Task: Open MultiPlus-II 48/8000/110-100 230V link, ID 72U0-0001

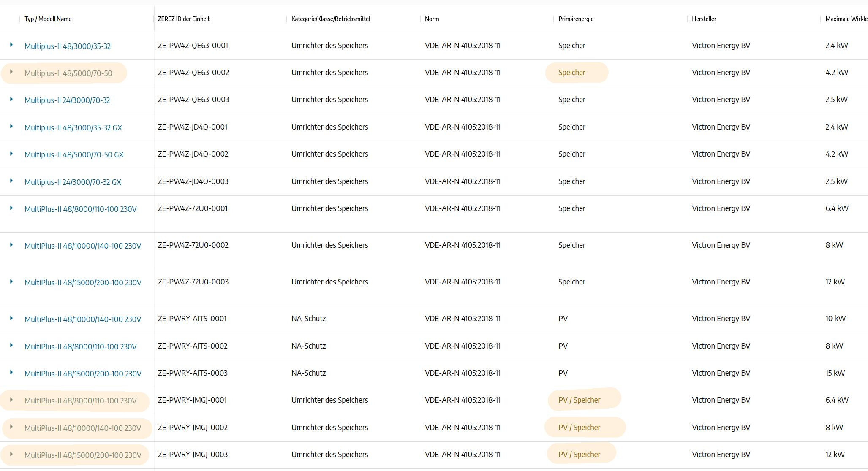Action: coord(80,209)
